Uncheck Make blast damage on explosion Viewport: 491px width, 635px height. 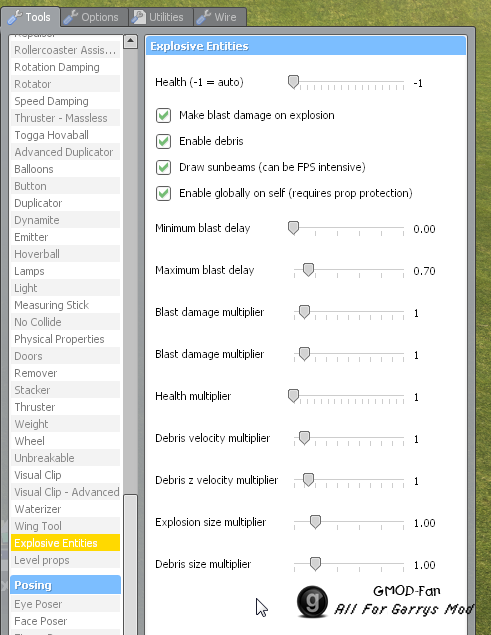163,115
